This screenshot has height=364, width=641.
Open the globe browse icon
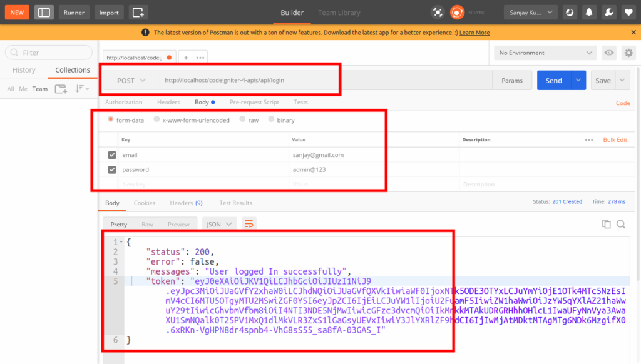(570, 13)
